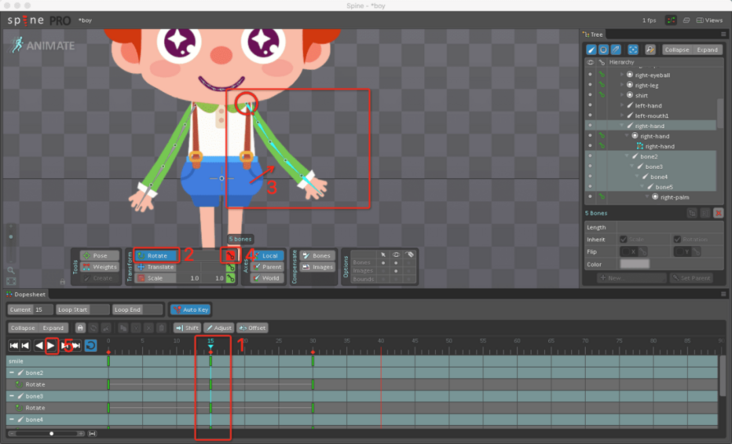Toggle the loop playback icon
This screenshot has height=444, width=732.
(91, 345)
